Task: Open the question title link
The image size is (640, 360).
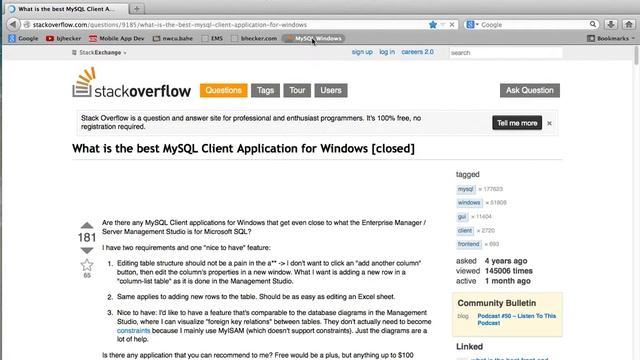Action: click(x=243, y=149)
